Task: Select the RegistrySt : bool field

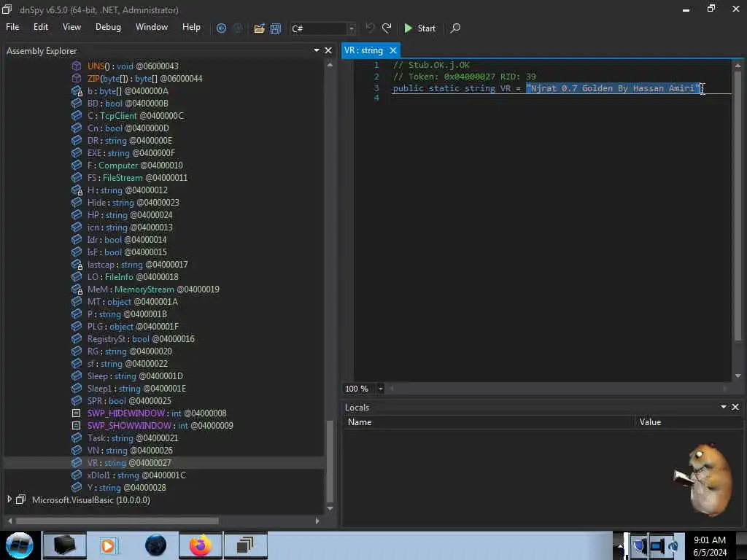Action: (141, 338)
